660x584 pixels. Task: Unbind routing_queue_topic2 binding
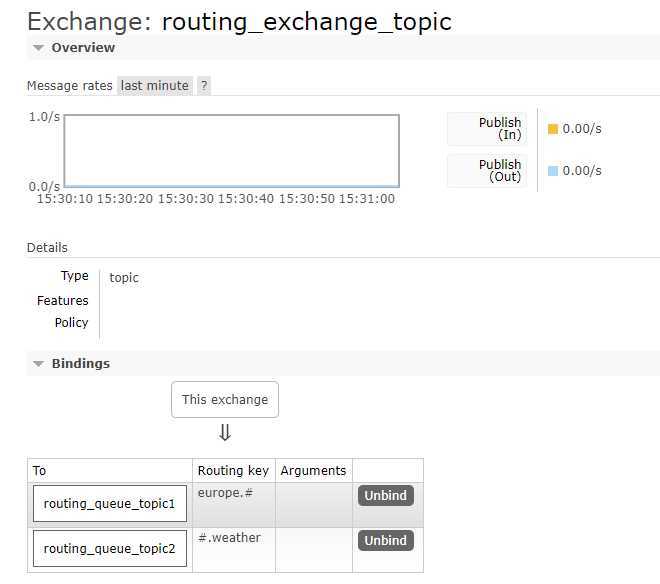point(386,540)
